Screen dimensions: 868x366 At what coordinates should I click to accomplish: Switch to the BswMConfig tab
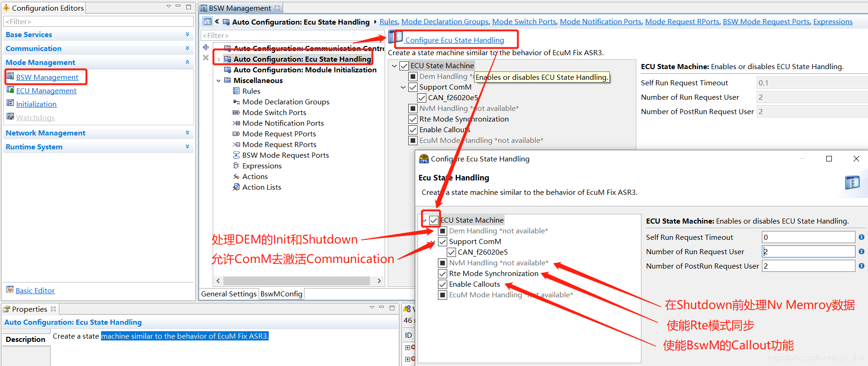(281, 294)
